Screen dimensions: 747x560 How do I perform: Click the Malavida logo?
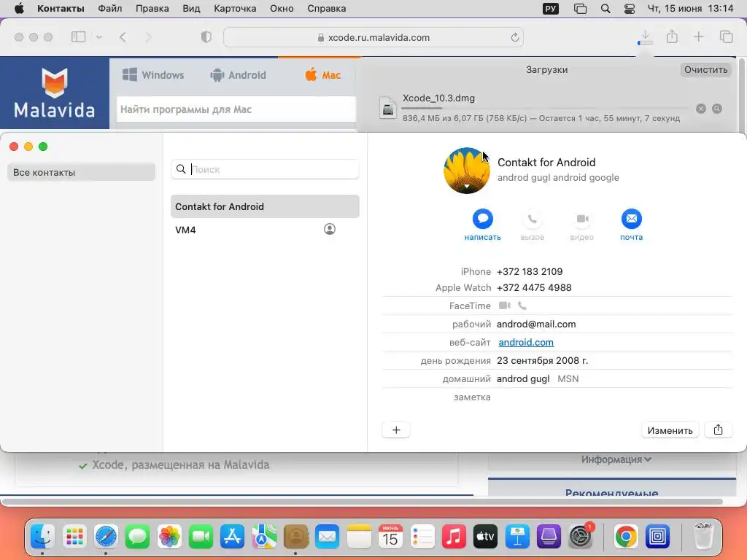click(54, 93)
